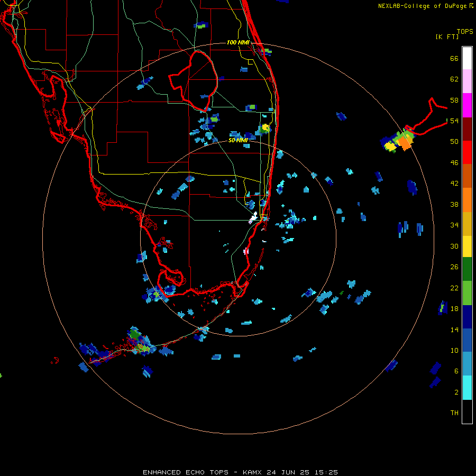Select the magenta swatch in the color scale
The width and height of the screenshot is (476, 476).
pyautogui.click(x=467, y=105)
